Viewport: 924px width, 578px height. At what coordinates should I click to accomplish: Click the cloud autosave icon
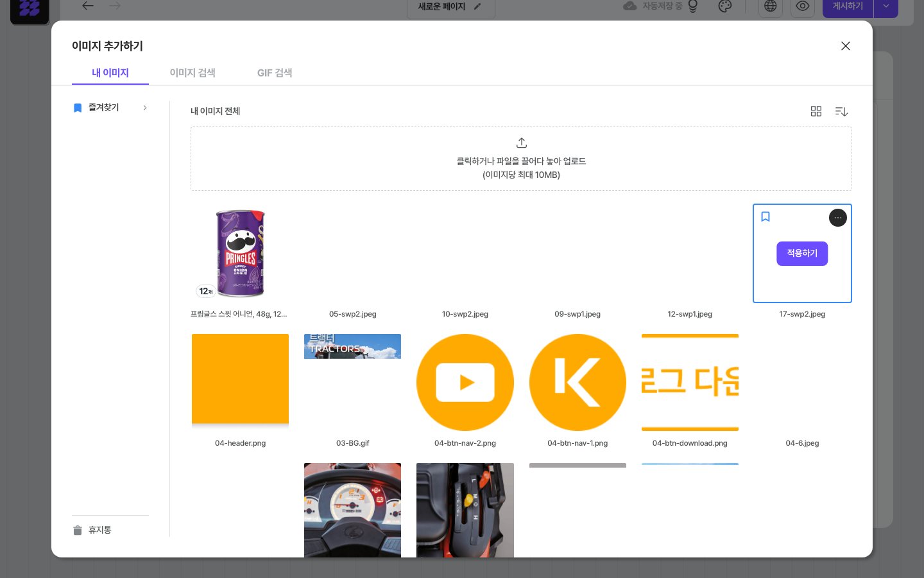click(630, 6)
